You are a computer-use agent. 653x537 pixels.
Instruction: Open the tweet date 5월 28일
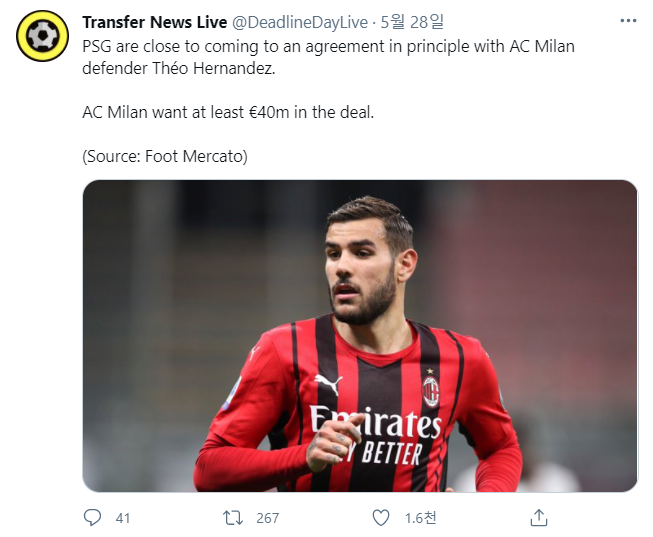(412, 22)
